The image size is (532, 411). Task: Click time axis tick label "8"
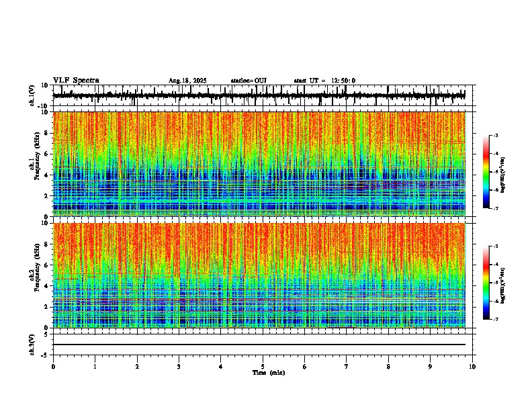(388, 367)
